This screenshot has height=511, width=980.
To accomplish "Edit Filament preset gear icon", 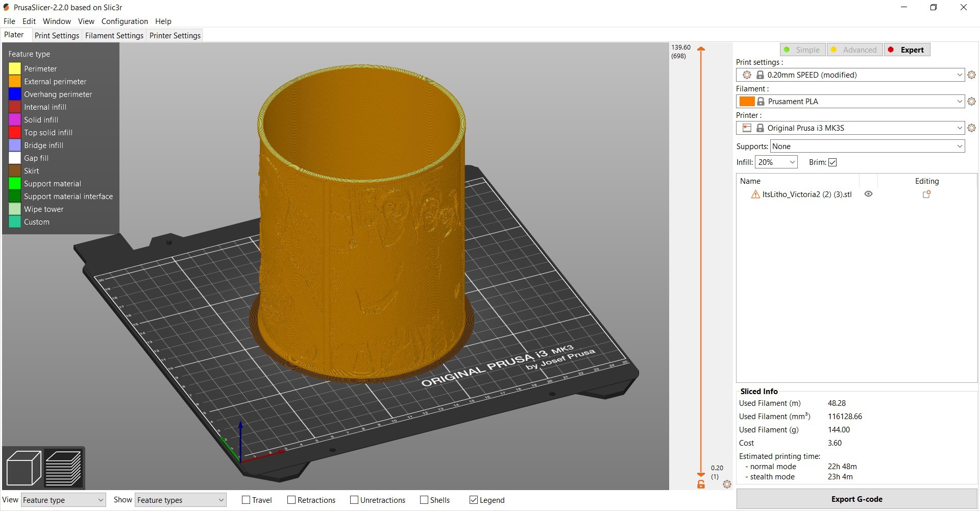I will (972, 102).
